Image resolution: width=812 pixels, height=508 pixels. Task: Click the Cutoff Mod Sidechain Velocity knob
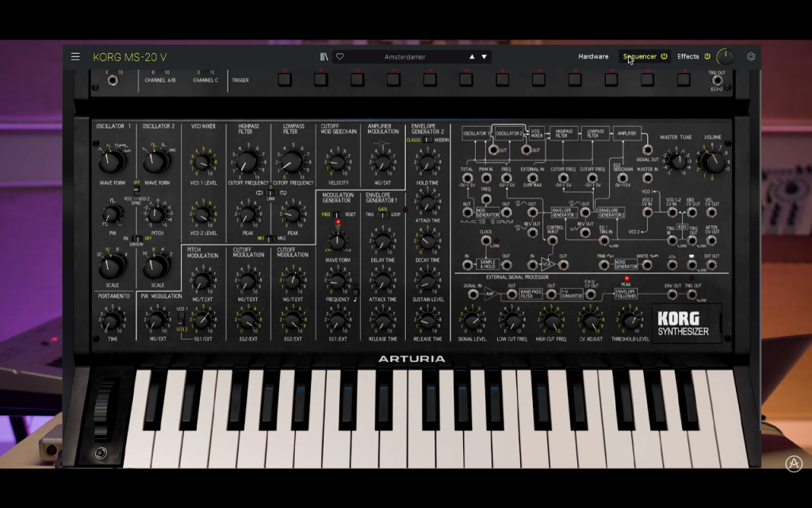click(x=337, y=164)
